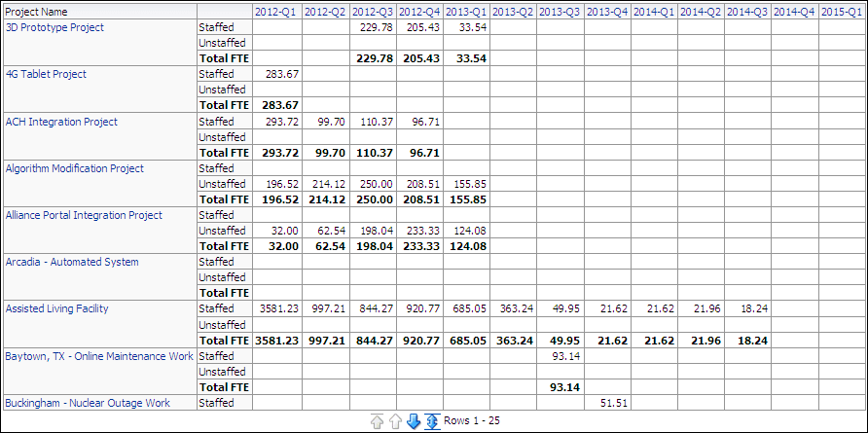
Task: Select Assisted Living Staffed value 997.21
Action: pos(329,308)
